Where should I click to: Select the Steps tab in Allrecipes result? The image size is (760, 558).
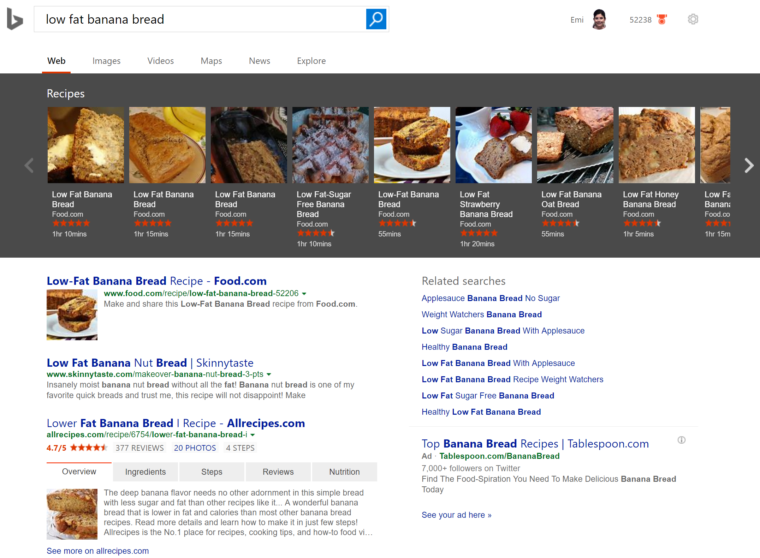click(212, 472)
